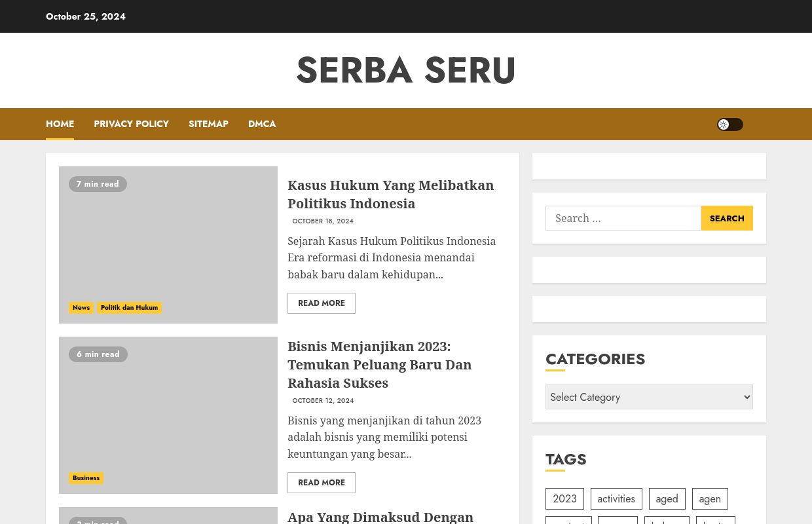This screenshot has width=812, height=524.
Task: Open the Select Category dropdown
Action: (649, 397)
